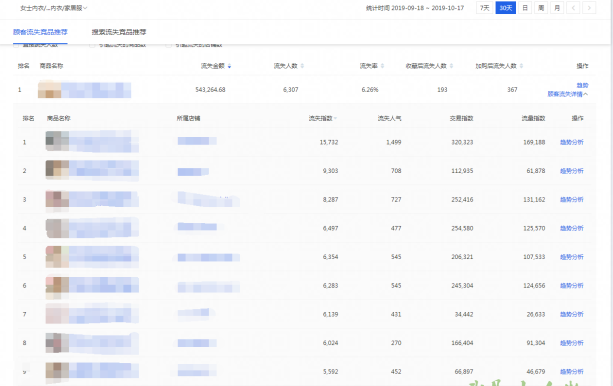Click thumbnail of inner row 1
The image size is (613, 386).
click(57, 141)
